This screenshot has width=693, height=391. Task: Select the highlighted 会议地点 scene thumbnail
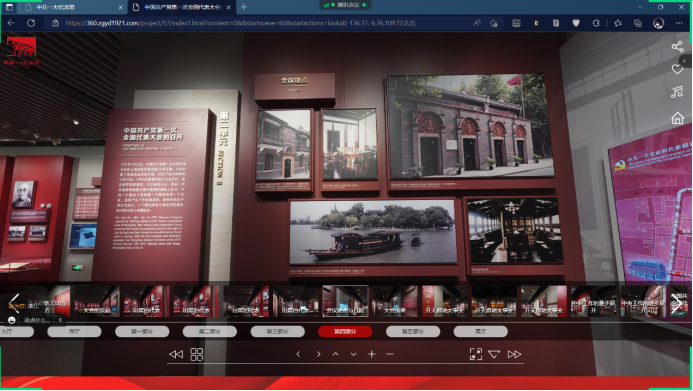[345, 301]
